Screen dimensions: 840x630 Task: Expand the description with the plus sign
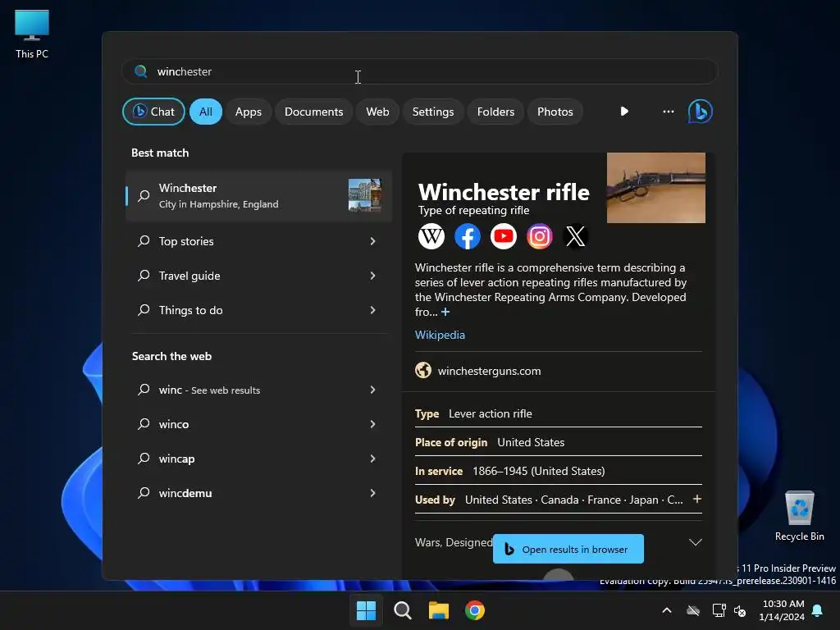[445, 312]
